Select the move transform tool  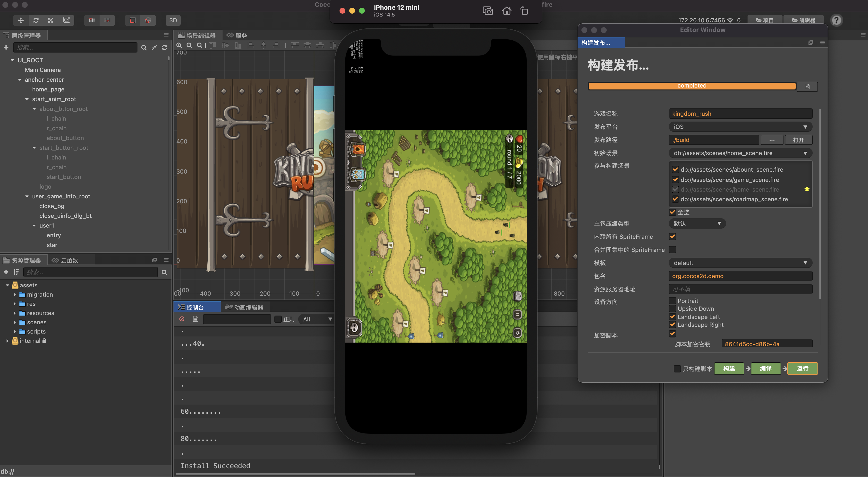pos(21,20)
